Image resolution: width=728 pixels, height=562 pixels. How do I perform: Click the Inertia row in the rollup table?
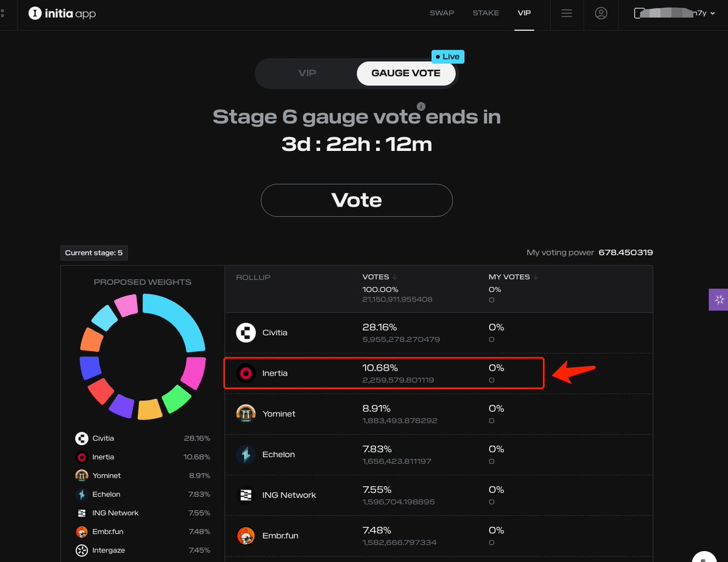coord(383,373)
